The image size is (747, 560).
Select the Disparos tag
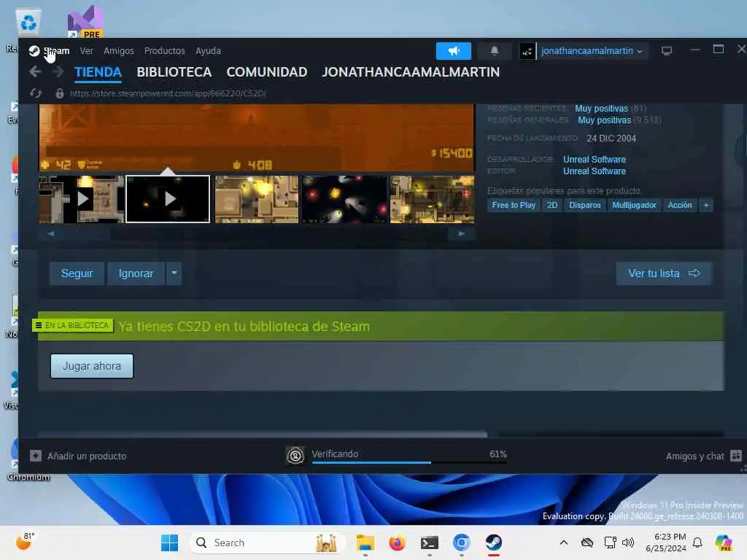click(584, 205)
